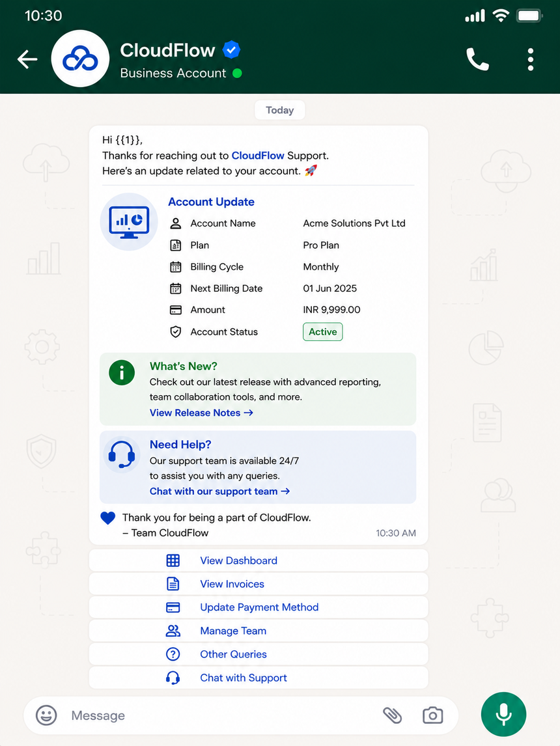Tap the monitor chart Account Update icon
Viewport: 560px width, 746px height.
pyautogui.click(x=129, y=222)
